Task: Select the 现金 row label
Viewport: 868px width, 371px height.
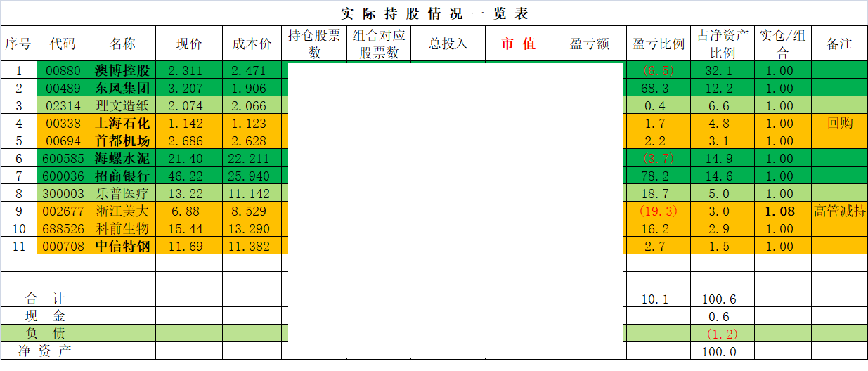Action: 45,316
